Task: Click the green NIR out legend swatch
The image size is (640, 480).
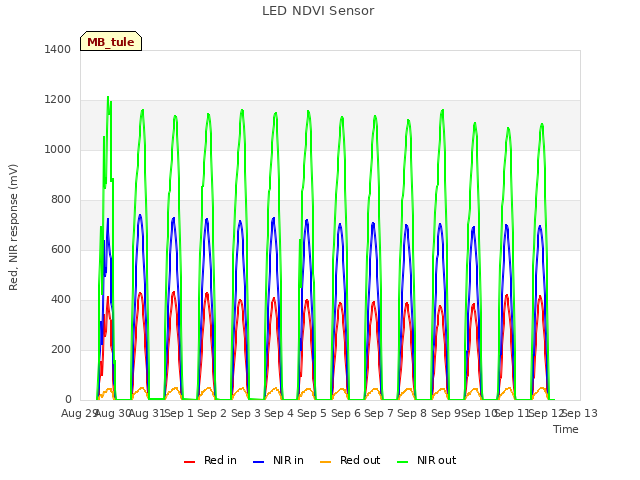Action: [x=402, y=462]
